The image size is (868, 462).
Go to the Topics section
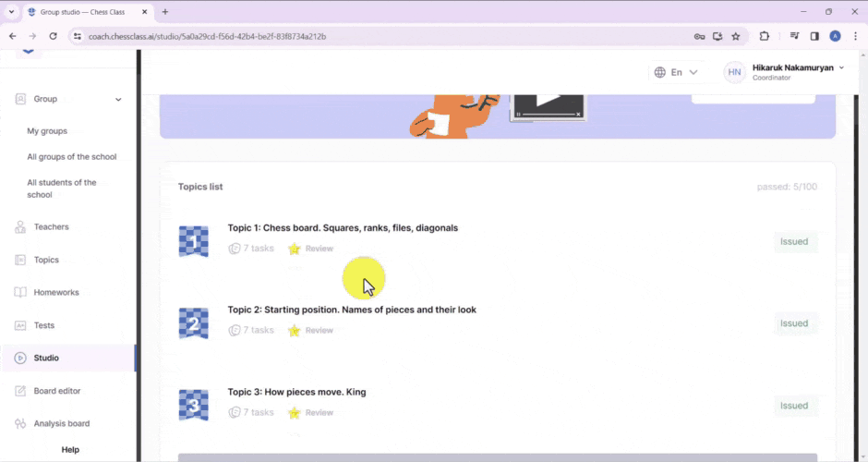(x=46, y=260)
